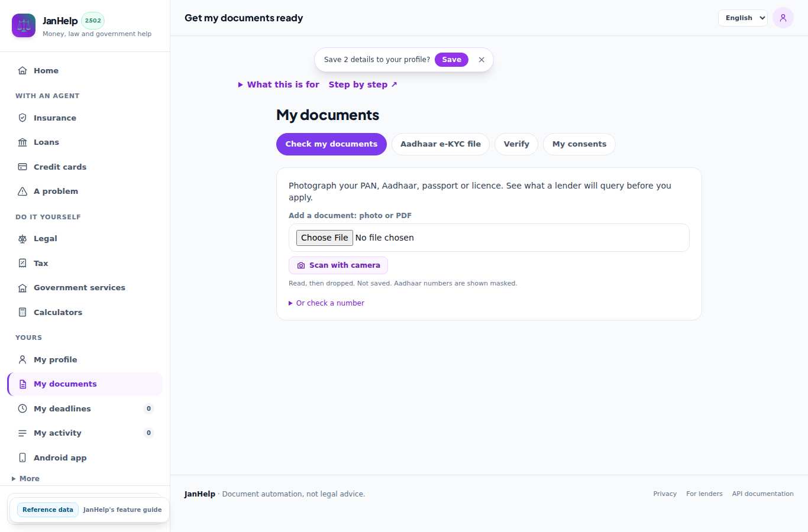Open the Privacy footer link
The image size is (808, 532).
pos(665,494)
